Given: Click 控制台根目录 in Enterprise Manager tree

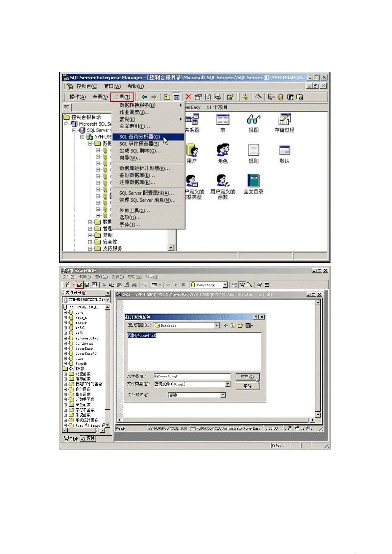Looking at the screenshot, I should pyautogui.click(x=86, y=117).
